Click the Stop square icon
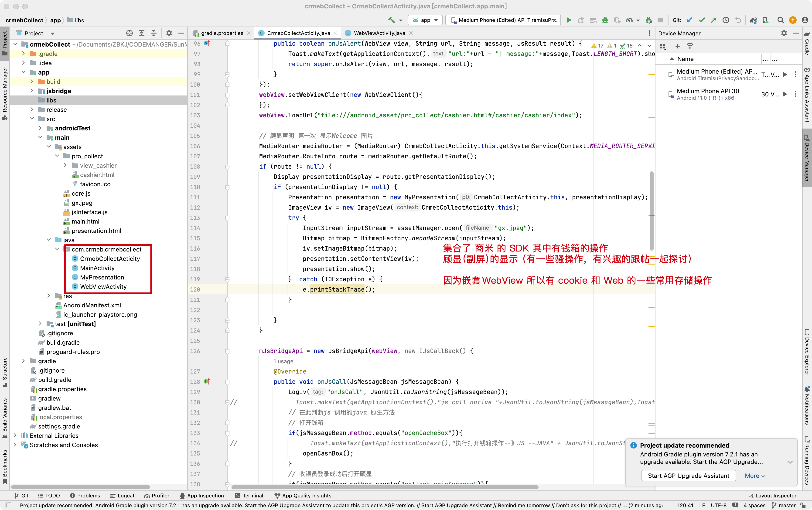The height and width of the screenshot is (510, 812). pos(661,20)
